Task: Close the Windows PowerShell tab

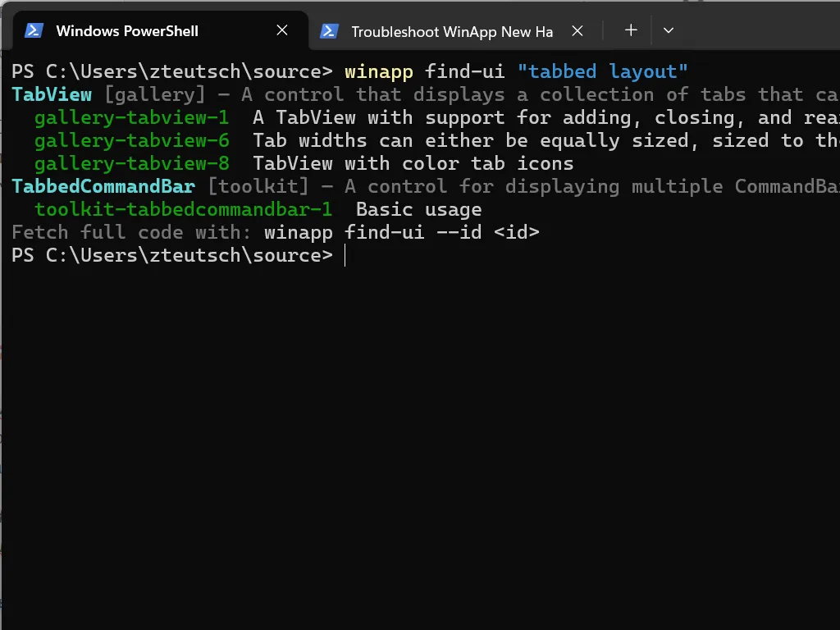Action: pyautogui.click(x=282, y=30)
